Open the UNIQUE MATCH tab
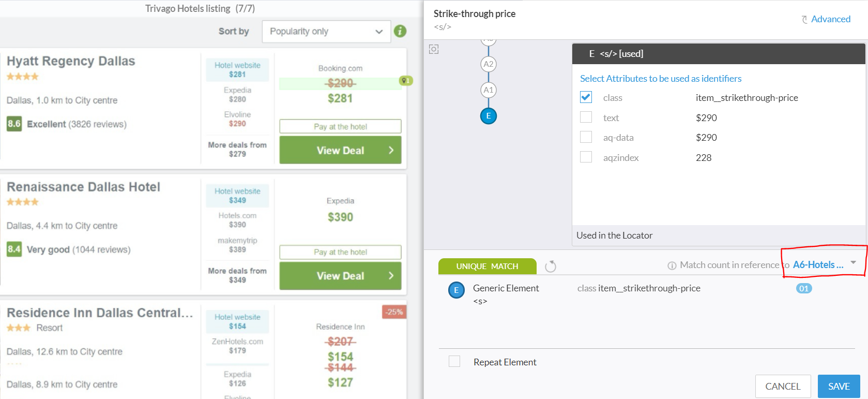 pyautogui.click(x=488, y=266)
